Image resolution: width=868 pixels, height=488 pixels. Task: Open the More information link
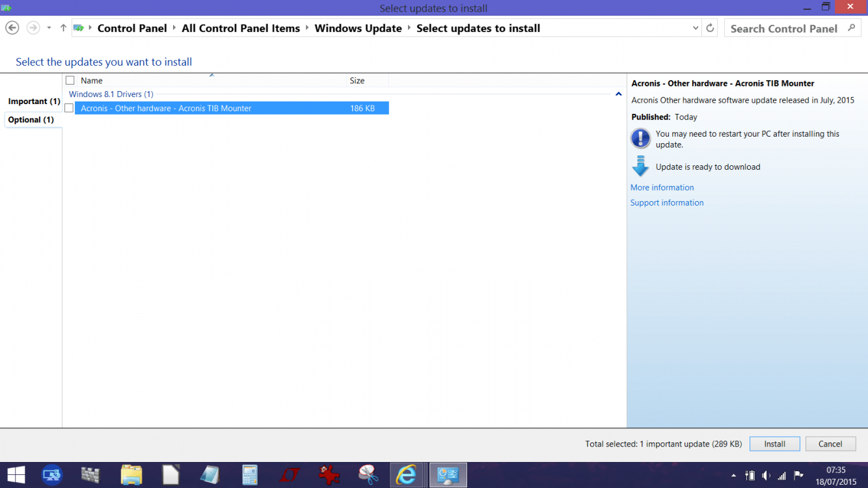coord(662,187)
